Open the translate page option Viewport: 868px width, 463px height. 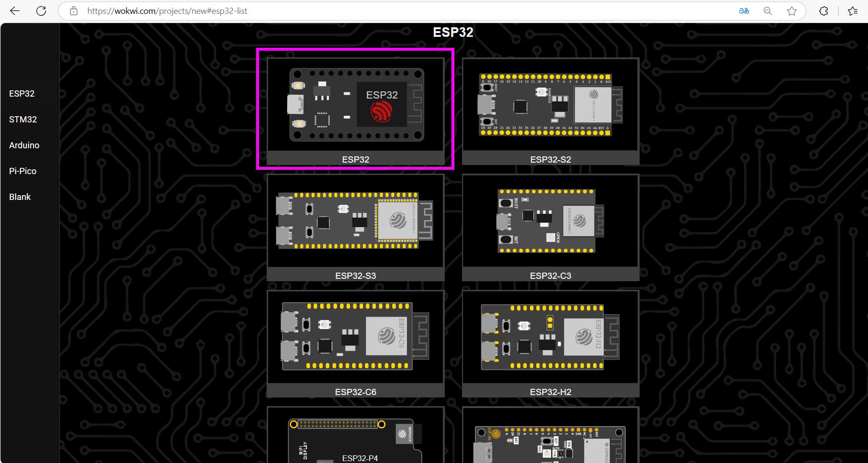point(744,11)
